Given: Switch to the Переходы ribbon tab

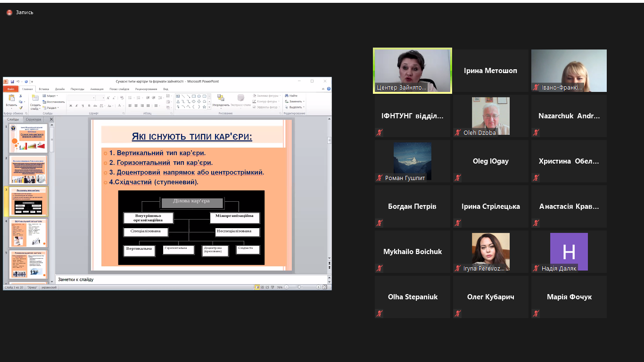Looking at the screenshot, I should (x=77, y=89).
